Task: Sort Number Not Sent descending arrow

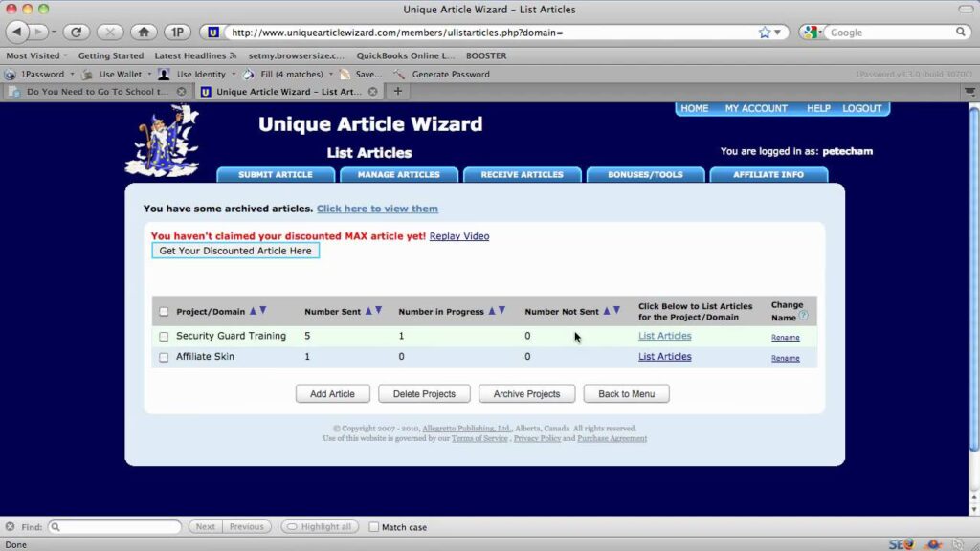Action: [616, 311]
